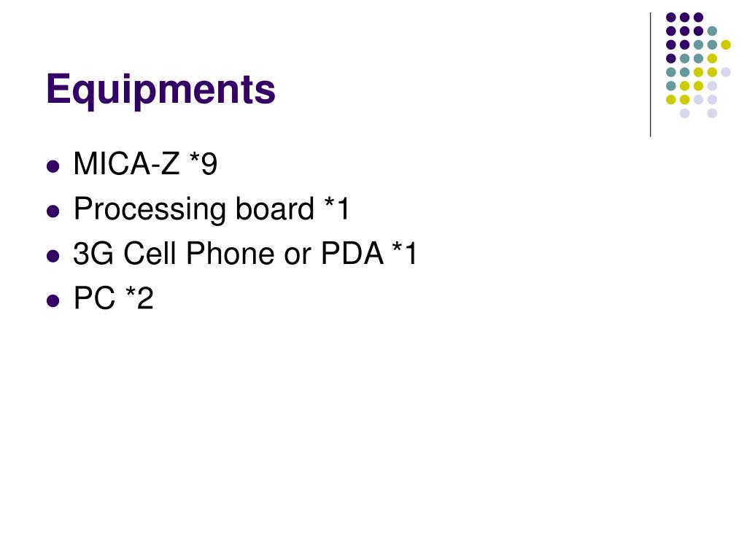Click the teal dot in the second row
Screen dimensions: 747x560
pyautogui.click(x=712, y=31)
